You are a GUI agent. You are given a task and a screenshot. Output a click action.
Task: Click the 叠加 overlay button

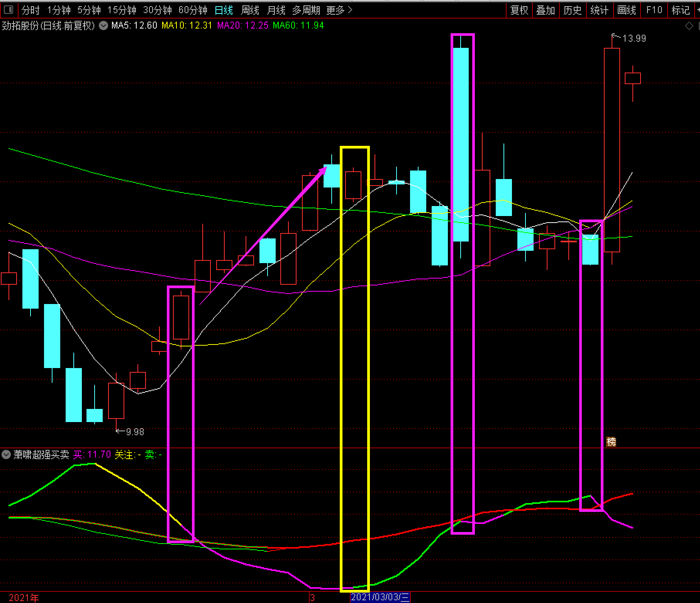click(546, 10)
